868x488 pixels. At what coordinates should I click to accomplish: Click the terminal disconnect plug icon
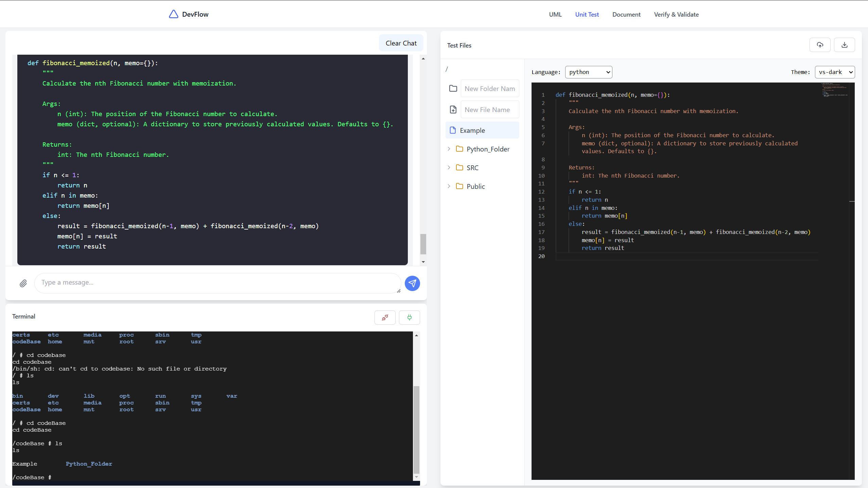tap(385, 318)
